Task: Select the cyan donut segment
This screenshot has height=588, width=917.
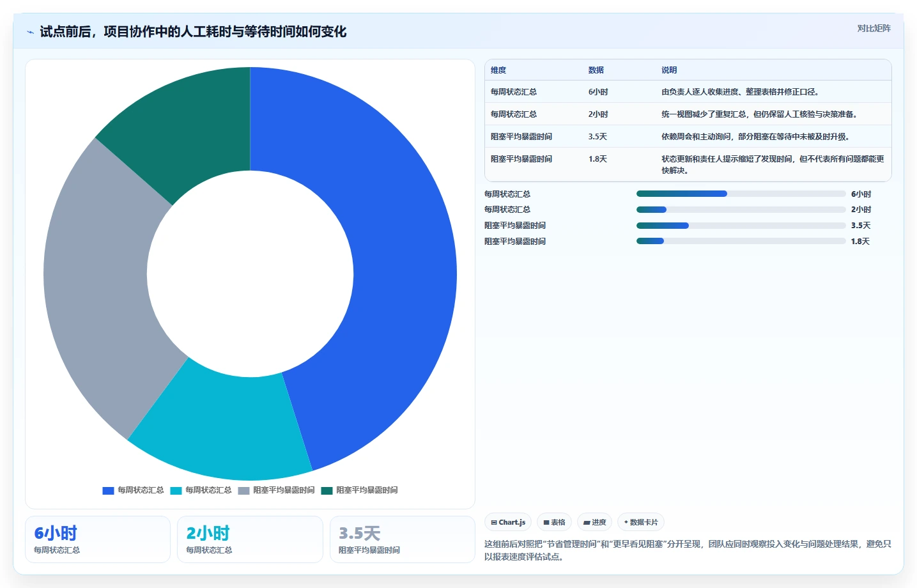Action: click(x=224, y=428)
